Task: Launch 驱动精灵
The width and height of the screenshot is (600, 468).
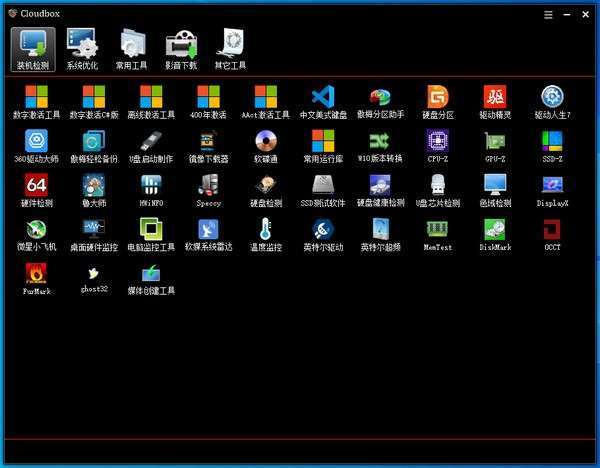Action: (x=495, y=102)
